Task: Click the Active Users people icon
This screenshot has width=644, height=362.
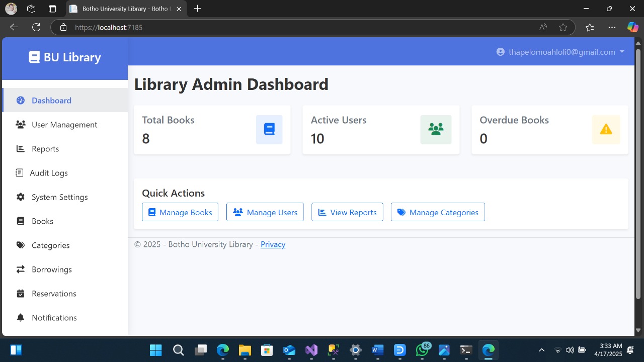Action: point(436,130)
